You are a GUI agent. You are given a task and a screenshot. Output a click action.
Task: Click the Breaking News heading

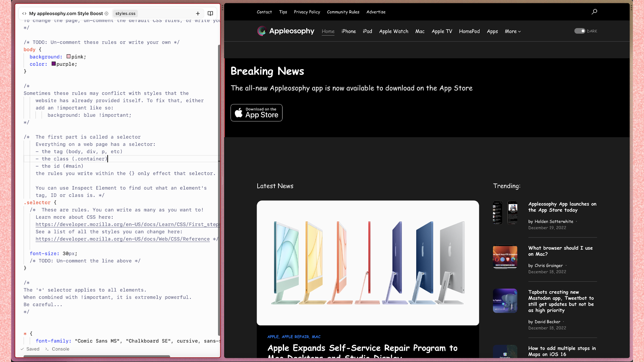(x=267, y=71)
